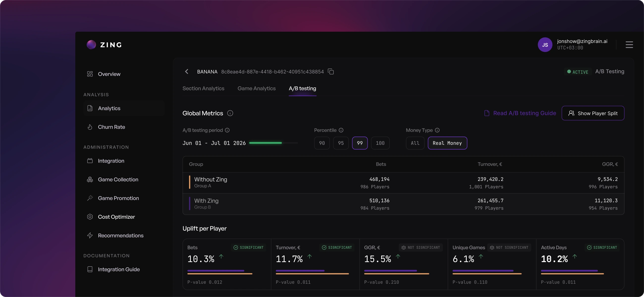Click the Zing logo orb
Image resolution: width=644 pixels, height=297 pixels.
pyautogui.click(x=91, y=45)
